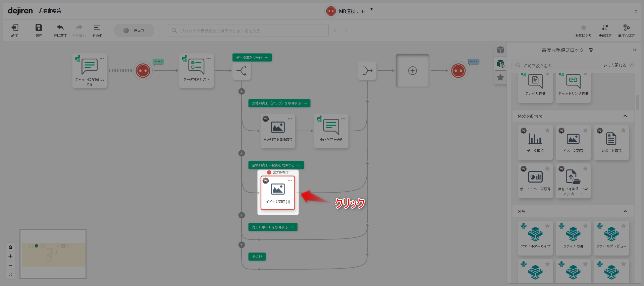644x286 pixels.
Task: Click the やり直し redo arrow
Action: [x=79, y=27]
